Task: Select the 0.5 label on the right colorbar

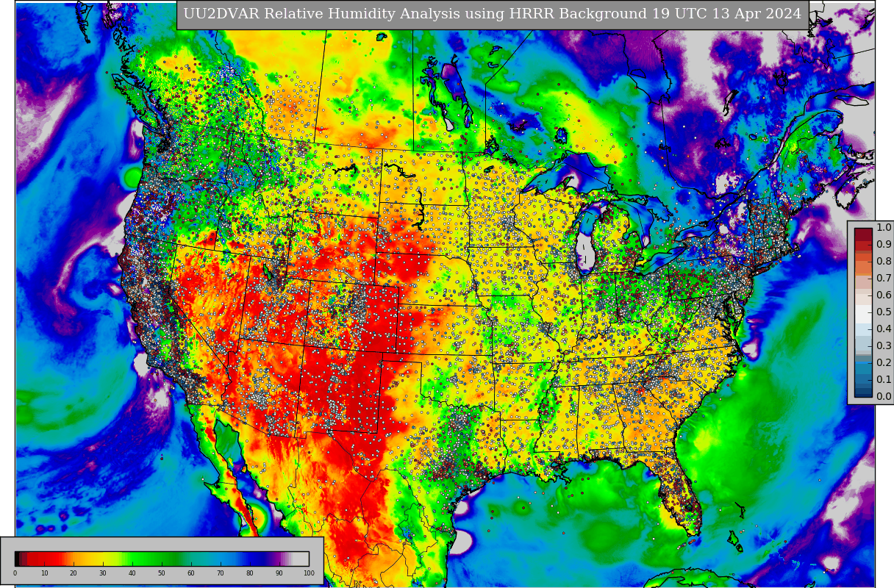Action: tap(884, 312)
